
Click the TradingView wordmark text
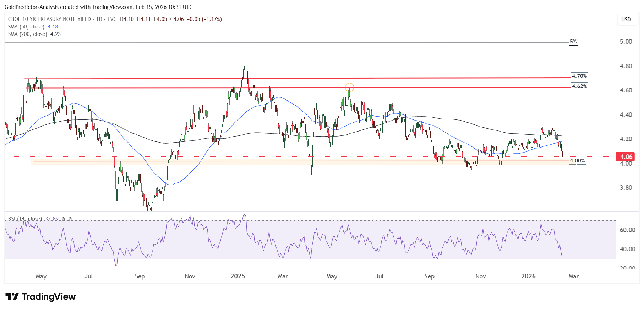tap(49, 297)
